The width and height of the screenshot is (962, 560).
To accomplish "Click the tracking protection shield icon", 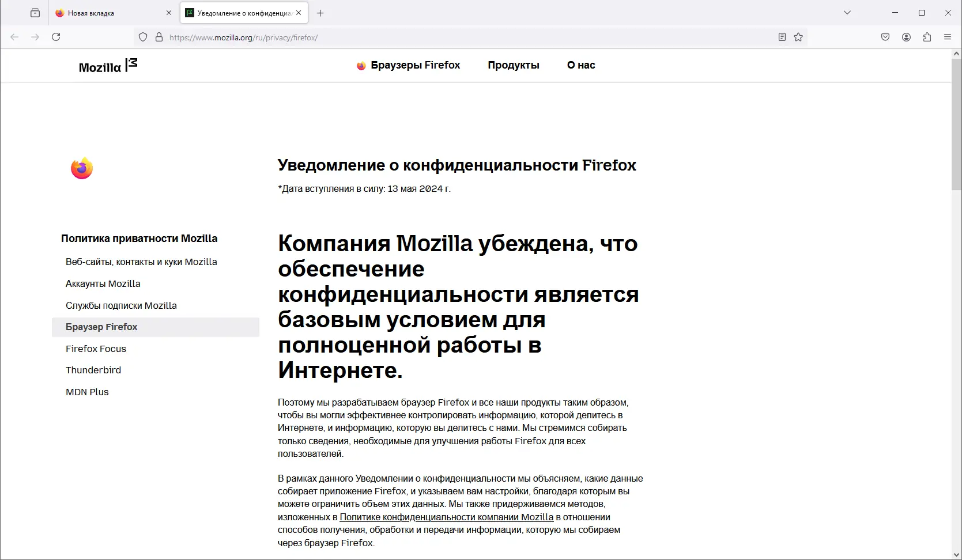I will 142,37.
